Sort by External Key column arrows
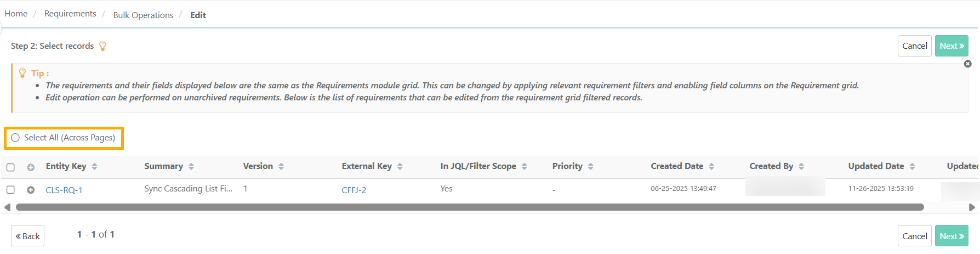980x254 pixels. tap(400, 166)
